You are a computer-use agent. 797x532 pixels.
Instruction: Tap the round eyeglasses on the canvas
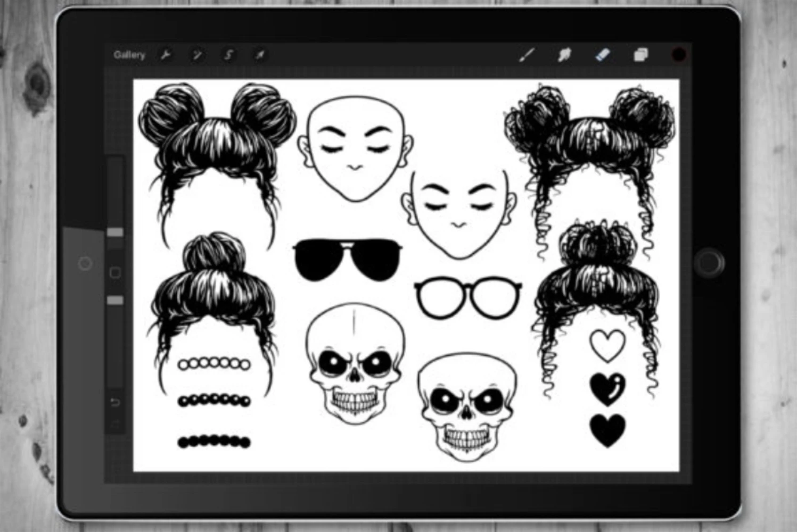pyautogui.click(x=467, y=298)
